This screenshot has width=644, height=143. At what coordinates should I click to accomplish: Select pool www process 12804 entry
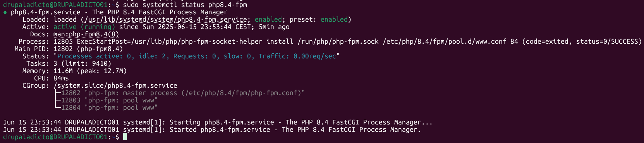[109, 108]
